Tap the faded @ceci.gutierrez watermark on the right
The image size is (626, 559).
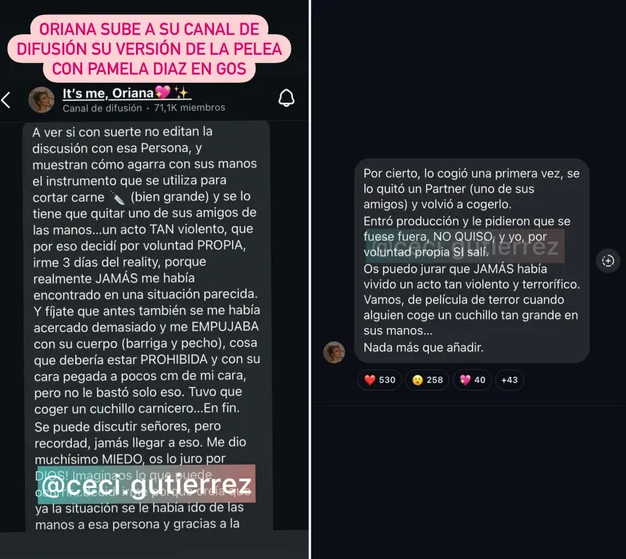[465, 246]
